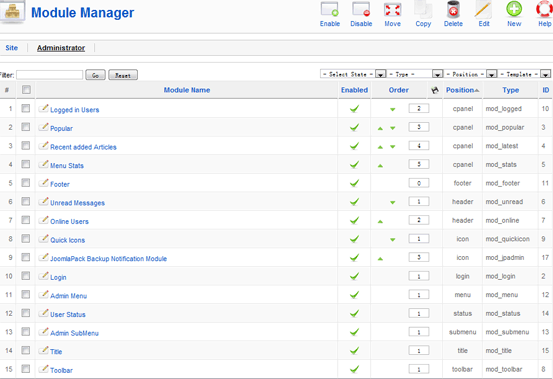Move Online Users up with arrow
The width and height of the screenshot is (553, 379).
[380, 221]
